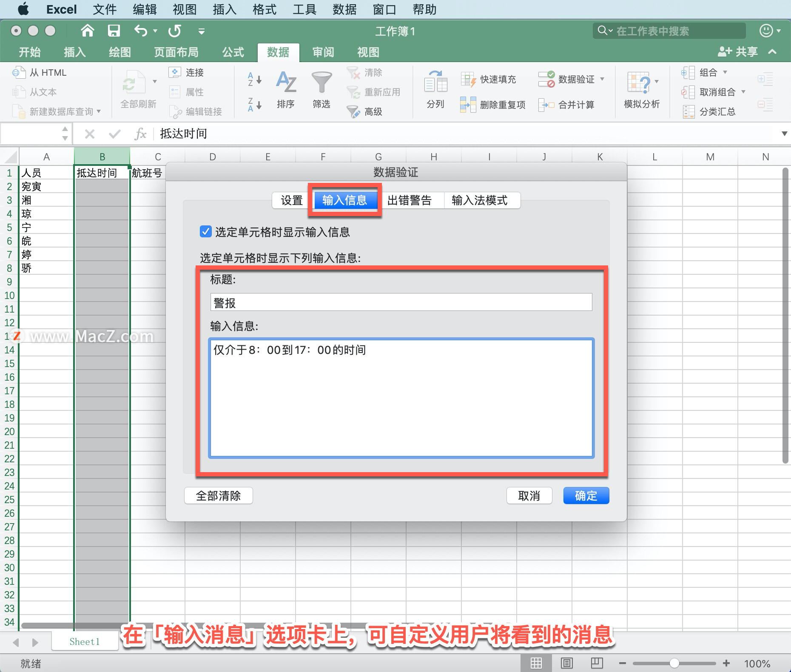Select the 出错警告 tab in dialog
This screenshot has height=672, width=791.
point(410,200)
